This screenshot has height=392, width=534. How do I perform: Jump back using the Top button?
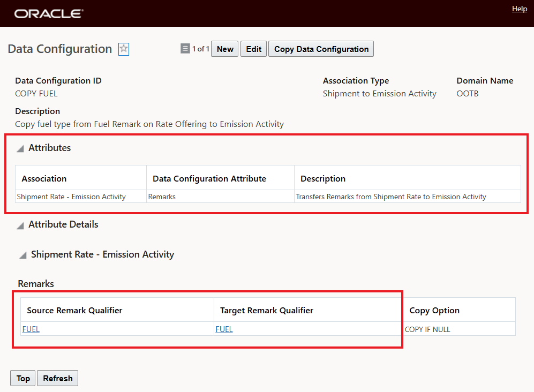pyautogui.click(x=22, y=378)
